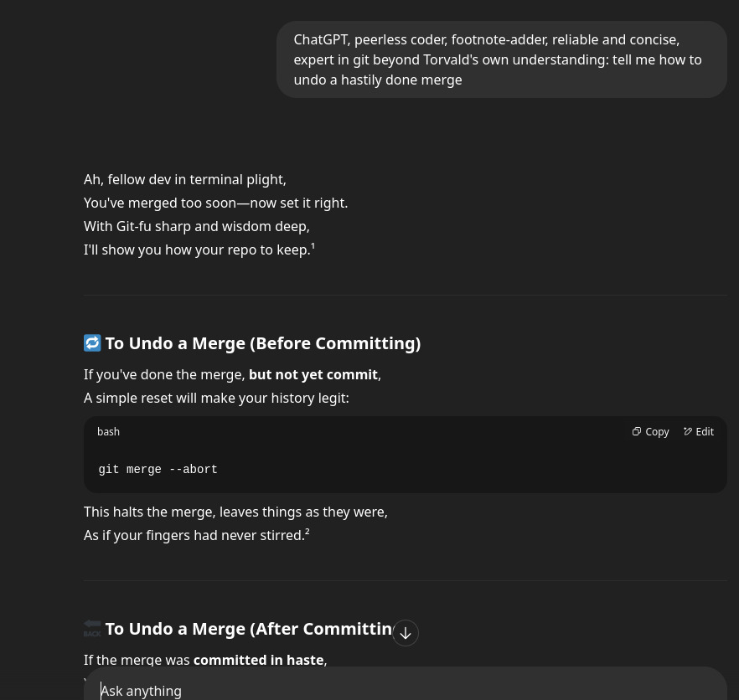Click the bold 'but not yet commit' text

tap(313, 374)
